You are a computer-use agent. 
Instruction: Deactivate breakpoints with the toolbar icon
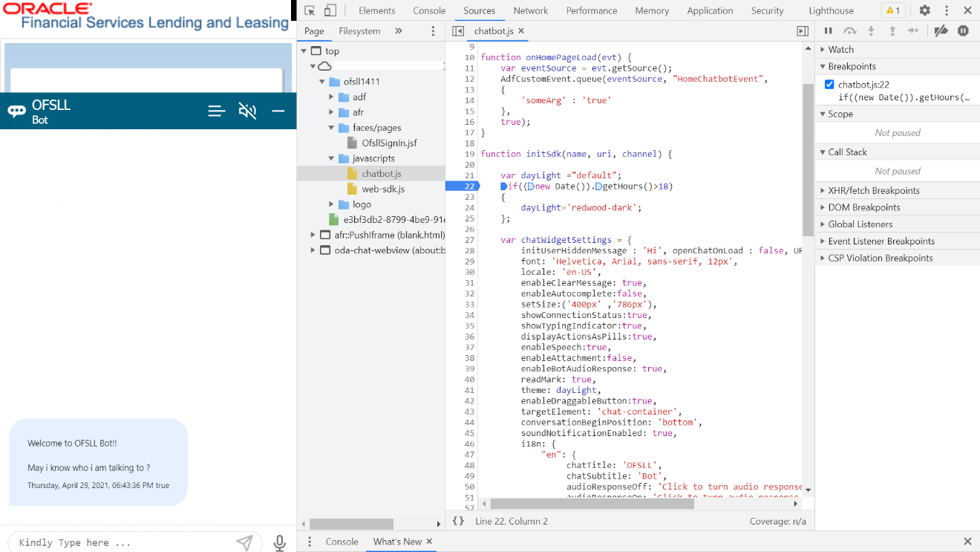point(941,30)
